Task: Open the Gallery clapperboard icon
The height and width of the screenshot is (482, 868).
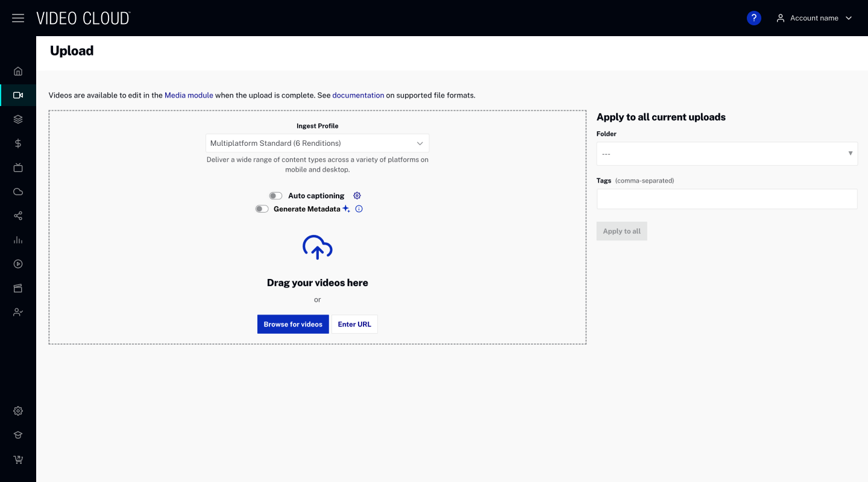Action: click(x=18, y=288)
